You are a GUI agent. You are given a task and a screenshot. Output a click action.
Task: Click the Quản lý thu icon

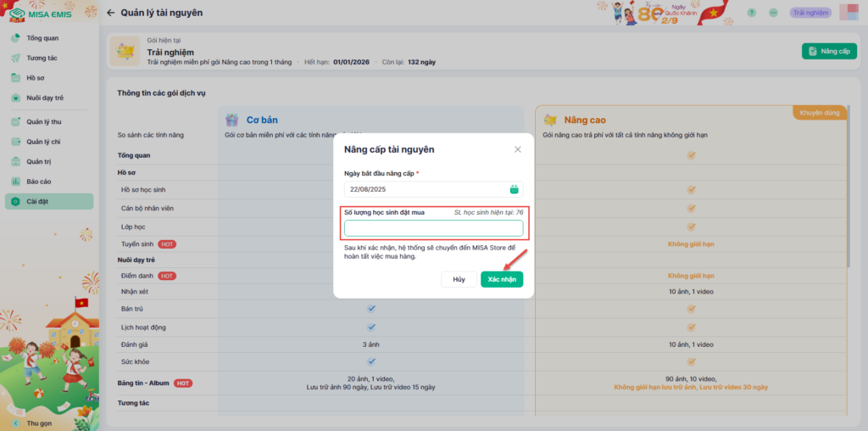pos(16,122)
